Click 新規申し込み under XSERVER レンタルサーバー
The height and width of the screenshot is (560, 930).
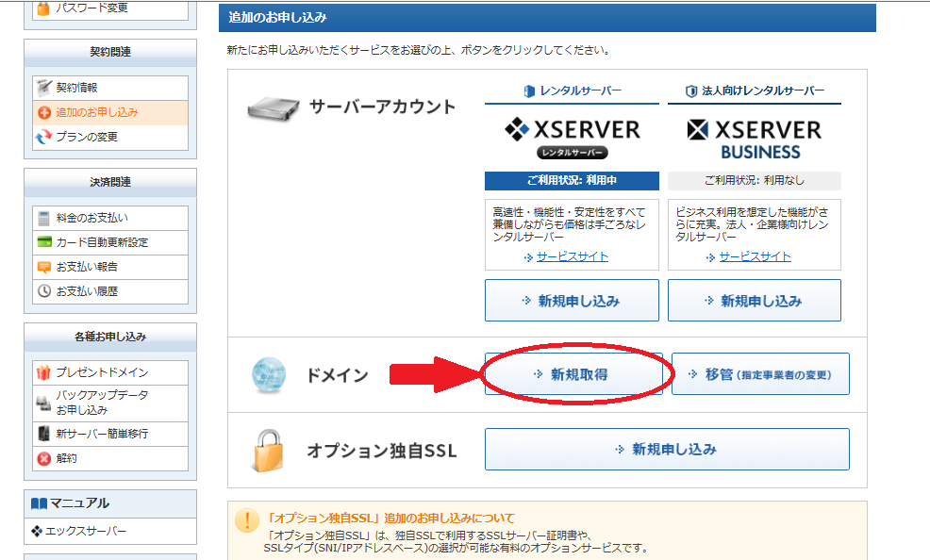click(x=571, y=301)
